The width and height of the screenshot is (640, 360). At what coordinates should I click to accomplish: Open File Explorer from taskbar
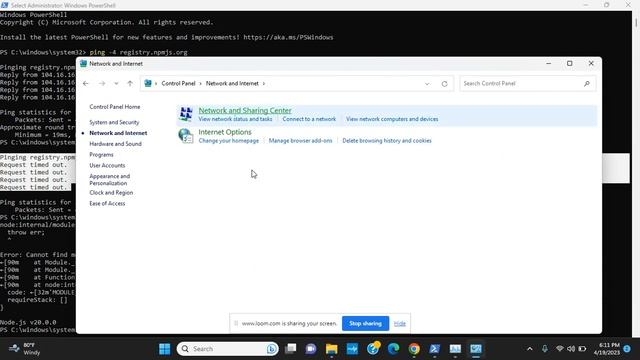[x=331, y=349]
